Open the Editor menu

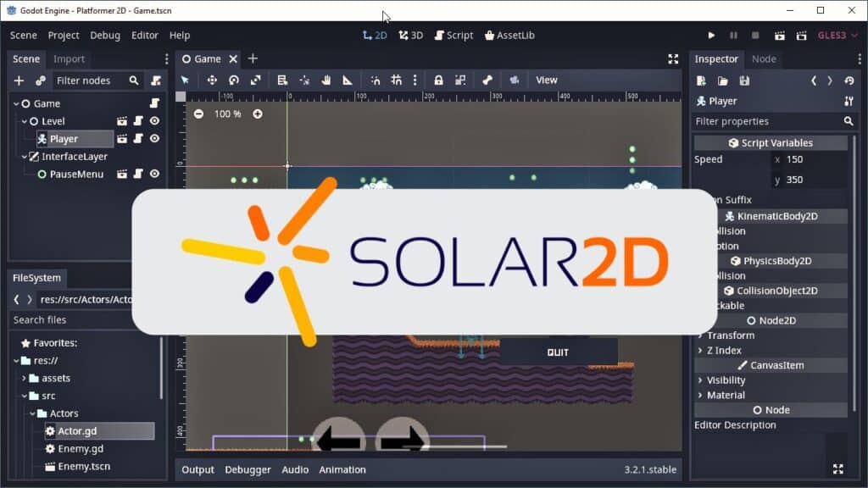[145, 36]
